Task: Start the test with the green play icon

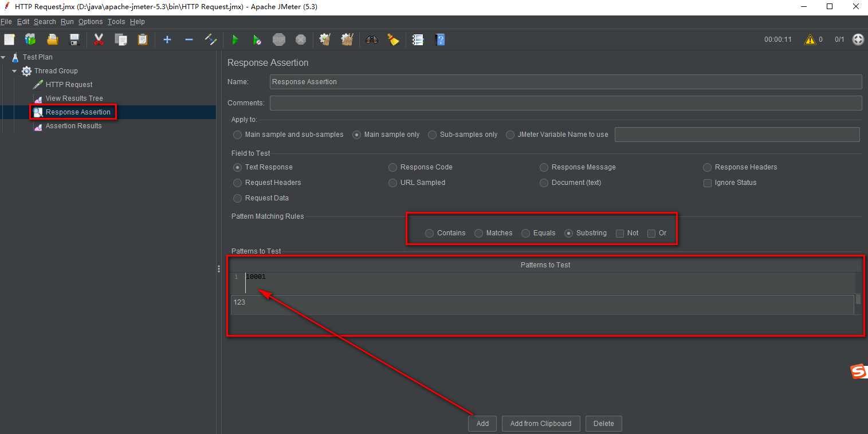Action: pyautogui.click(x=235, y=40)
